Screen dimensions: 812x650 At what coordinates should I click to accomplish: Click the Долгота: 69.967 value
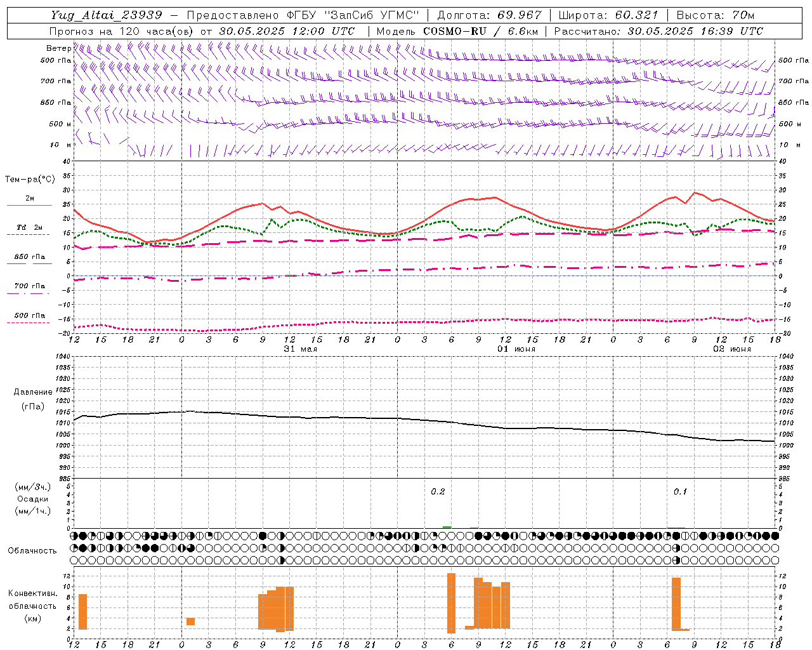pyautogui.click(x=490, y=15)
